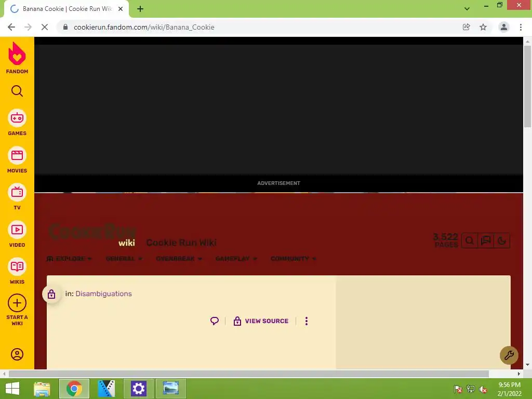Expand the General menu

[x=124, y=259]
